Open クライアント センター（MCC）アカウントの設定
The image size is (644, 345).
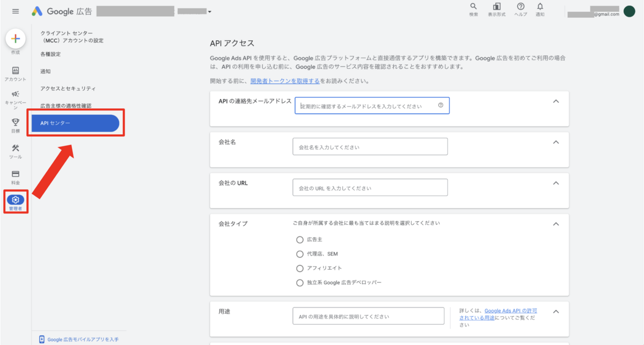pos(72,36)
